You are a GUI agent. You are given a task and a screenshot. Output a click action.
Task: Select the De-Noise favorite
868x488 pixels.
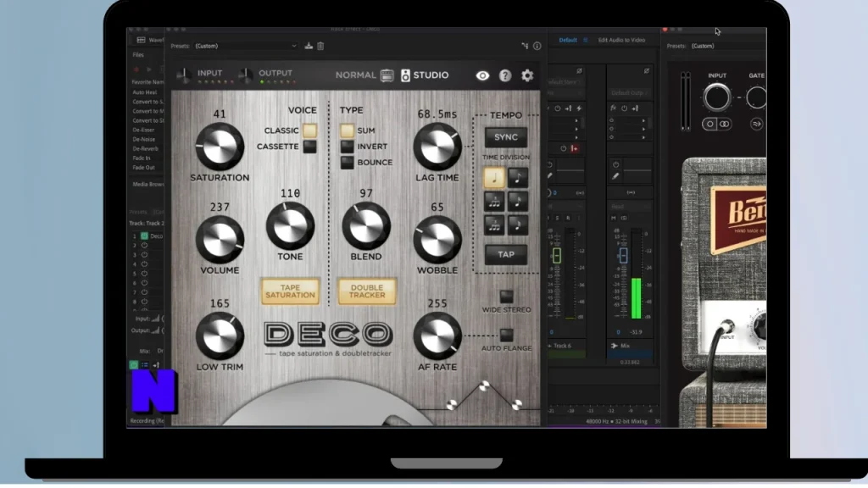point(144,140)
